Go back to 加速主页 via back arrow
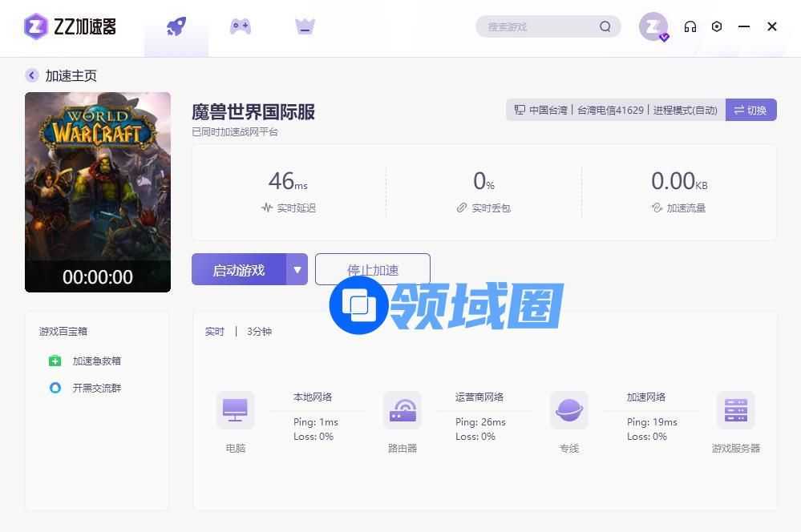This screenshot has height=532, width=801. click(x=32, y=76)
